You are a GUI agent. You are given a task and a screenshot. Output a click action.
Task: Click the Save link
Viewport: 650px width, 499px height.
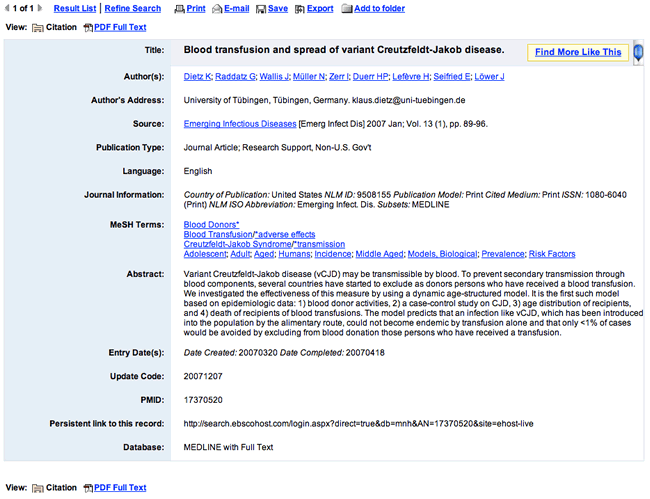click(x=278, y=8)
